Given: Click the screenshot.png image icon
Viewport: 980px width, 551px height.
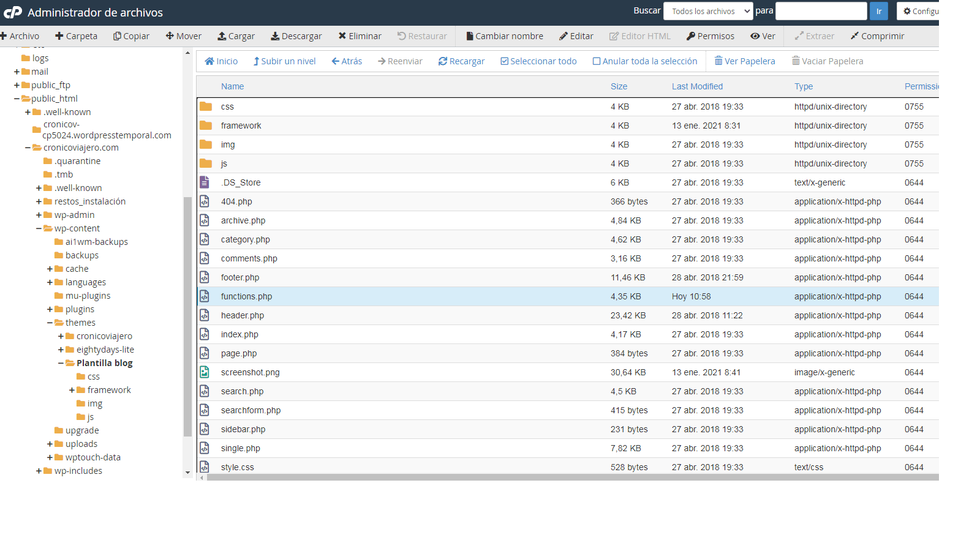Looking at the screenshot, I should pos(205,372).
